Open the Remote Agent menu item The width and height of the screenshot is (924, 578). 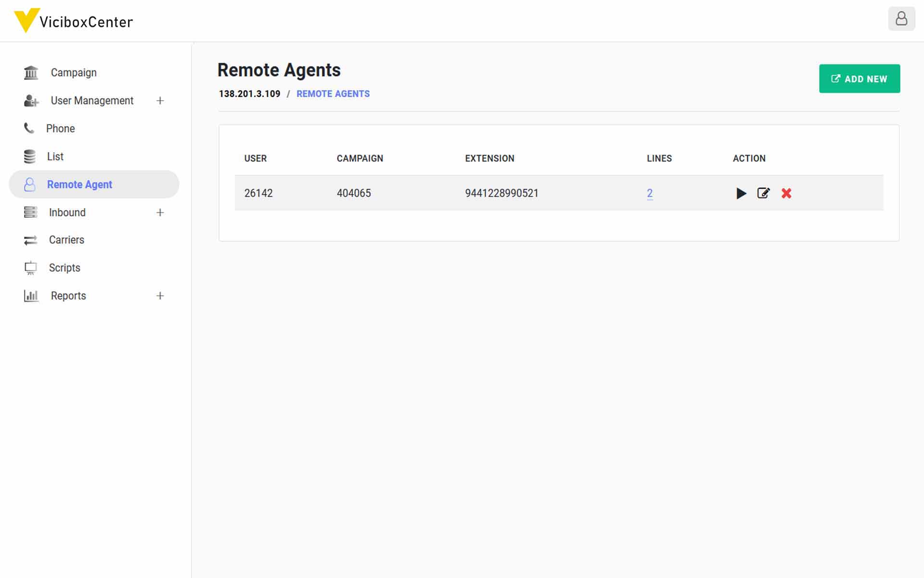coord(80,184)
